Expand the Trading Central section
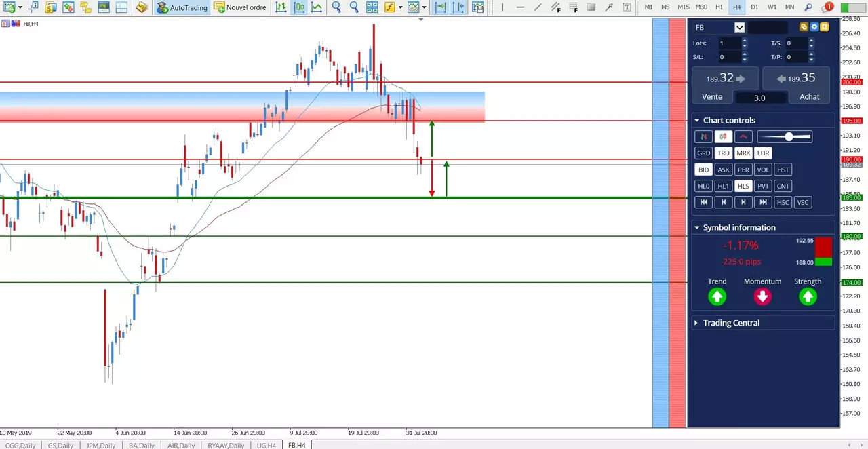This screenshot has width=868, height=449. (697, 323)
